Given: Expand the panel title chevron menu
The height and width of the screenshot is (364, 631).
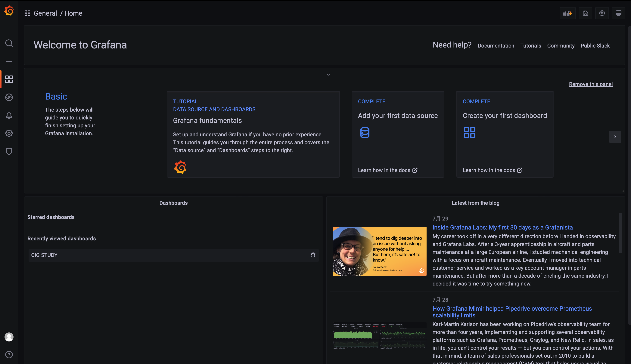Looking at the screenshot, I should [328, 75].
